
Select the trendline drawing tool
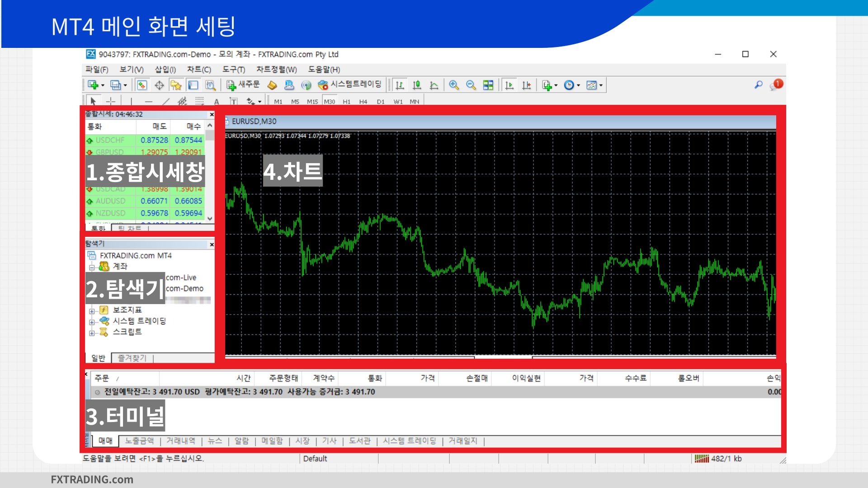(x=166, y=101)
